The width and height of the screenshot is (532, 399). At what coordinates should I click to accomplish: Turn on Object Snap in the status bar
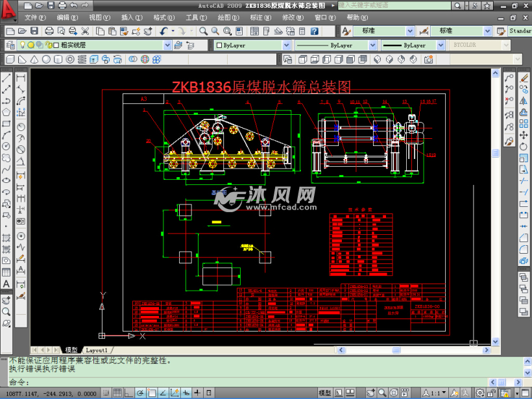(153, 393)
